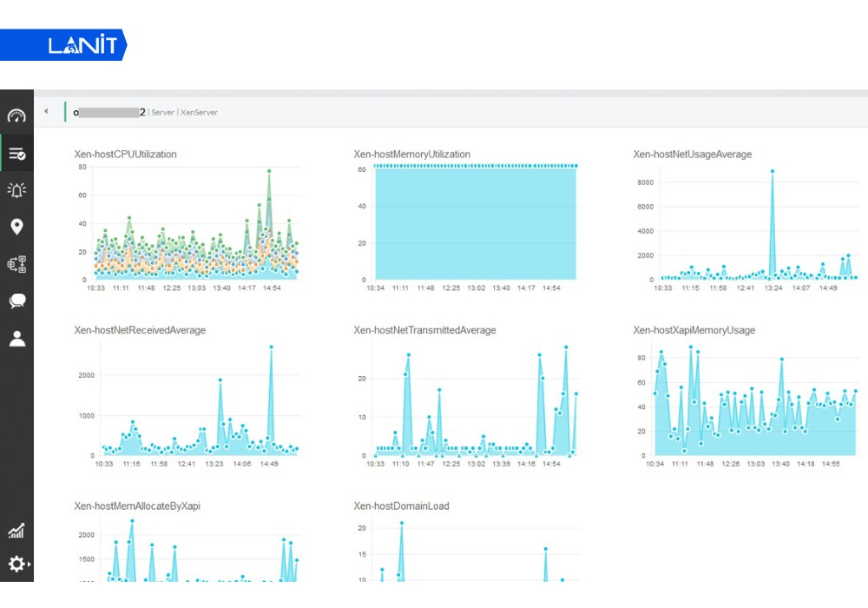Open the settings gear icon
This screenshot has height=608, width=868.
16,565
